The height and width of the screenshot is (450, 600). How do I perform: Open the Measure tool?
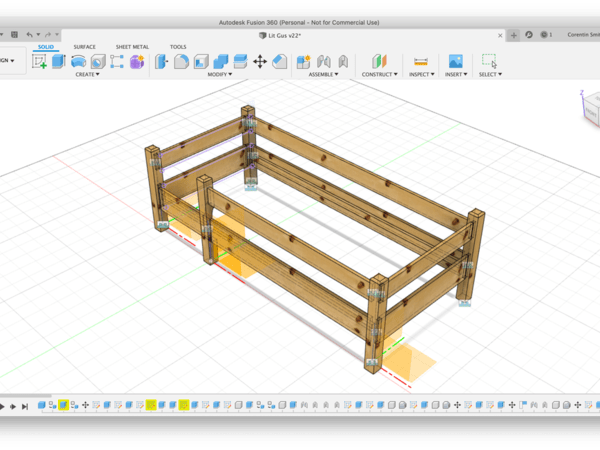click(x=420, y=62)
